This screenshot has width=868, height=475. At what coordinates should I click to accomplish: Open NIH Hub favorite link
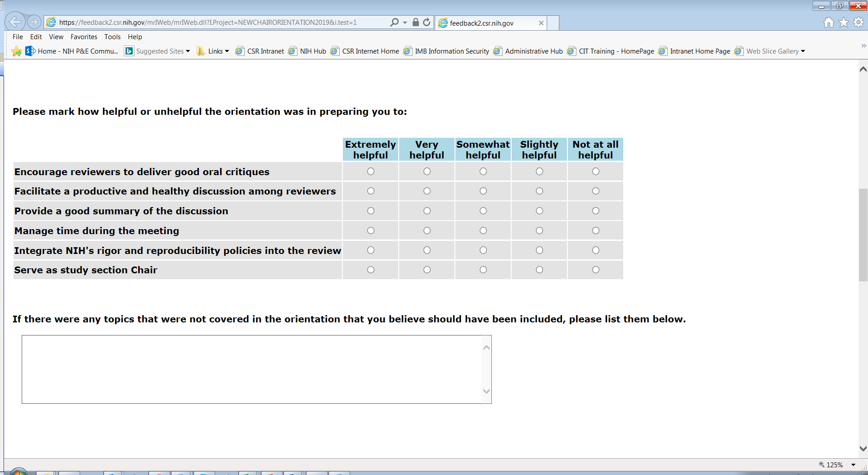point(307,51)
